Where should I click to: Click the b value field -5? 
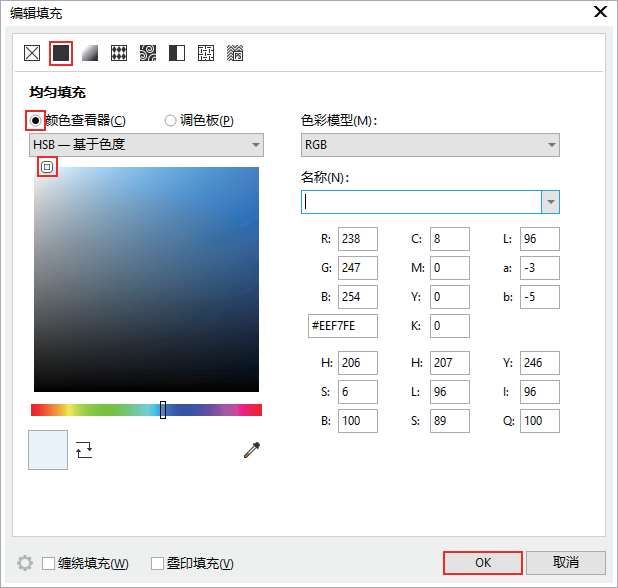[540, 297]
